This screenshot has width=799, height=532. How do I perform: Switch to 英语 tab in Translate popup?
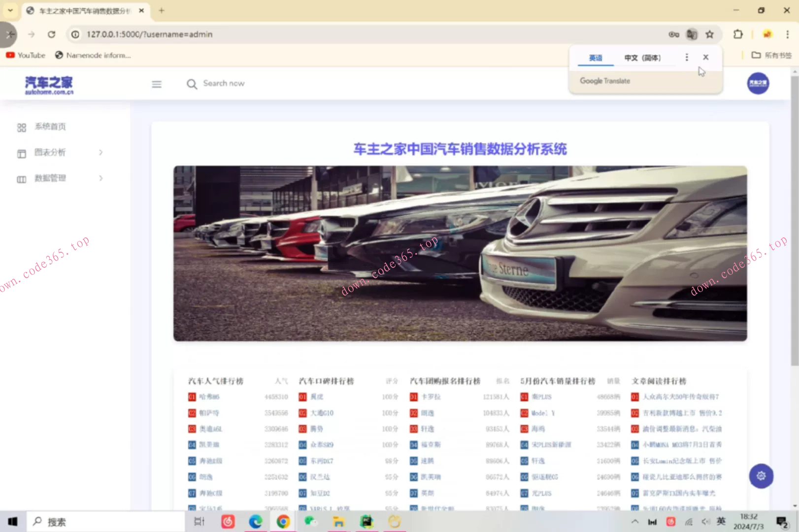point(596,58)
